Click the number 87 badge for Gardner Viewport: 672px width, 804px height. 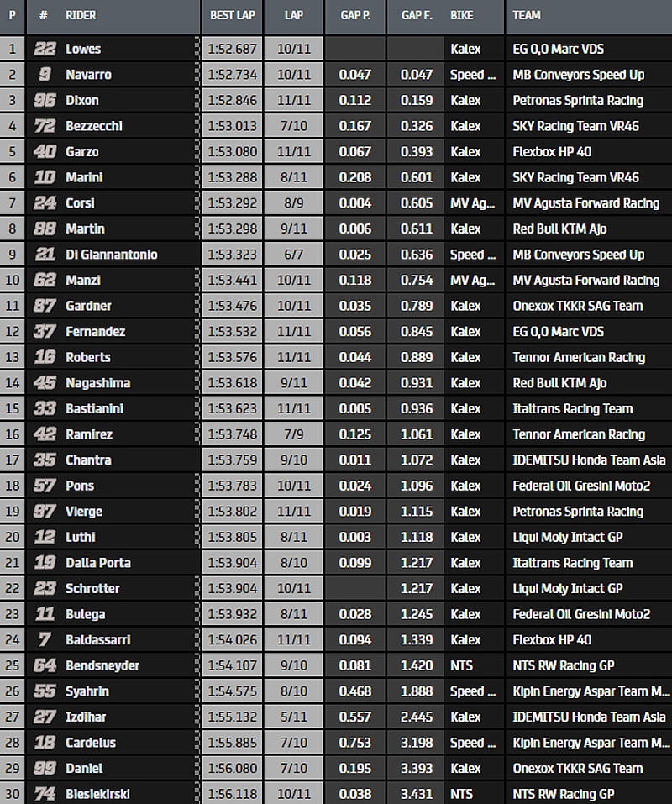pyautogui.click(x=45, y=306)
